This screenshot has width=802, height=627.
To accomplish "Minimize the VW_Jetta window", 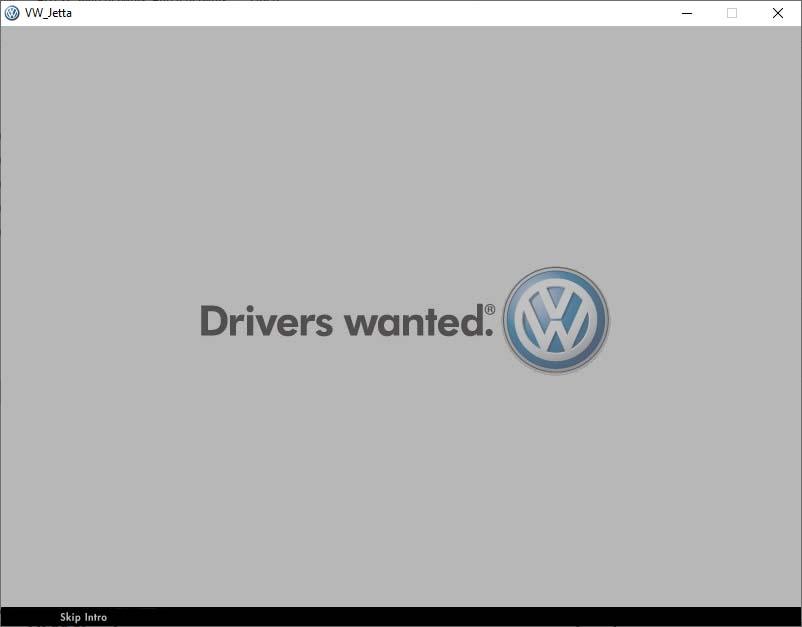I will (687, 13).
